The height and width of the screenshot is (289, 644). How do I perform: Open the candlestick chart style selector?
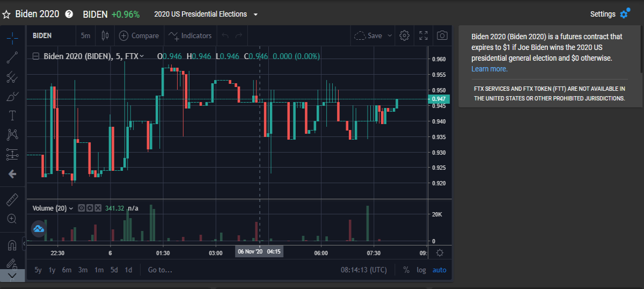105,35
